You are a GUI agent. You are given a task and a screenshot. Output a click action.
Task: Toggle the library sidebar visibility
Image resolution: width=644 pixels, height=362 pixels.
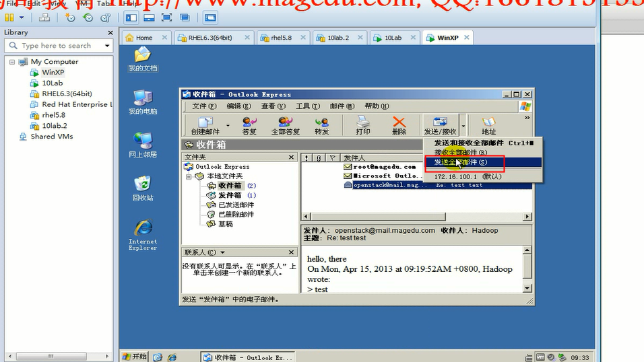coord(131,17)
